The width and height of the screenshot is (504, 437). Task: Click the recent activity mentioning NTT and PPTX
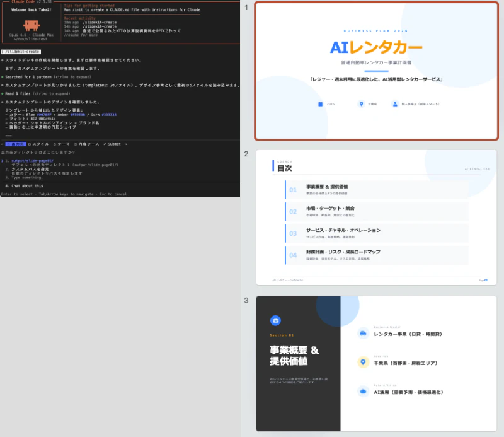pyautogui.click(x=122, y=30)
